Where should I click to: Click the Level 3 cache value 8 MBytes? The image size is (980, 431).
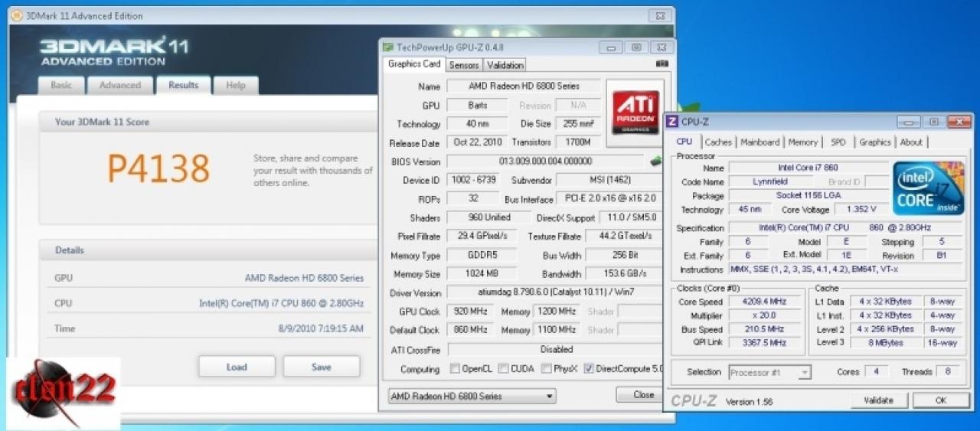coord(887,342)
